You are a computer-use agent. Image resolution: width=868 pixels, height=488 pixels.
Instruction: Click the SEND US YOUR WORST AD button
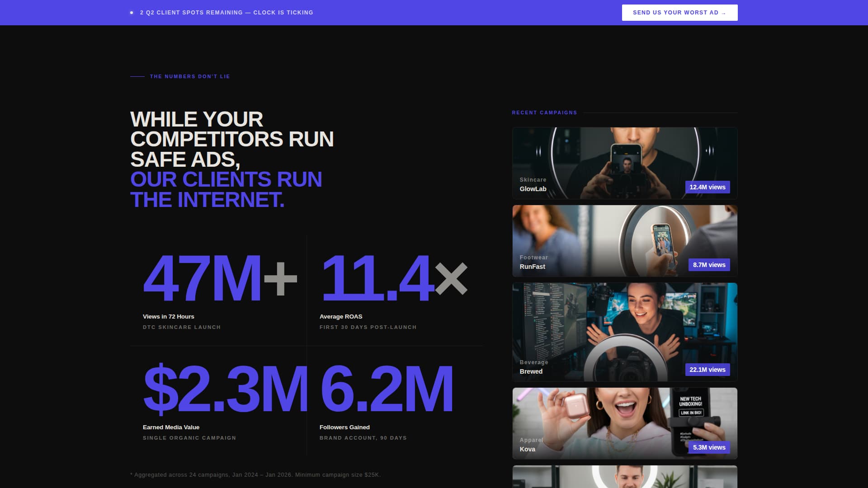pyautogui.click(x=679, y=12)
